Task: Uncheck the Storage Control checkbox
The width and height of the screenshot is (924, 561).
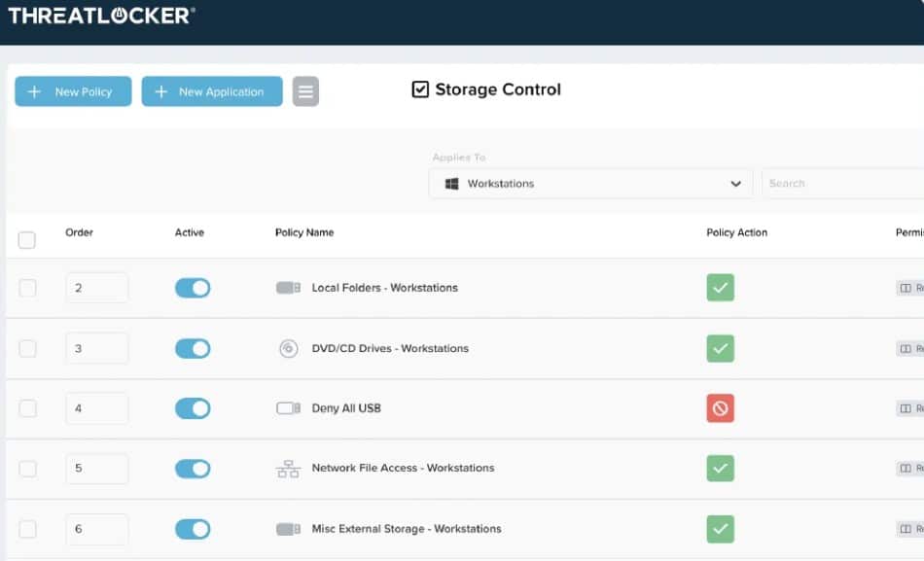Action: pos(419,89)
